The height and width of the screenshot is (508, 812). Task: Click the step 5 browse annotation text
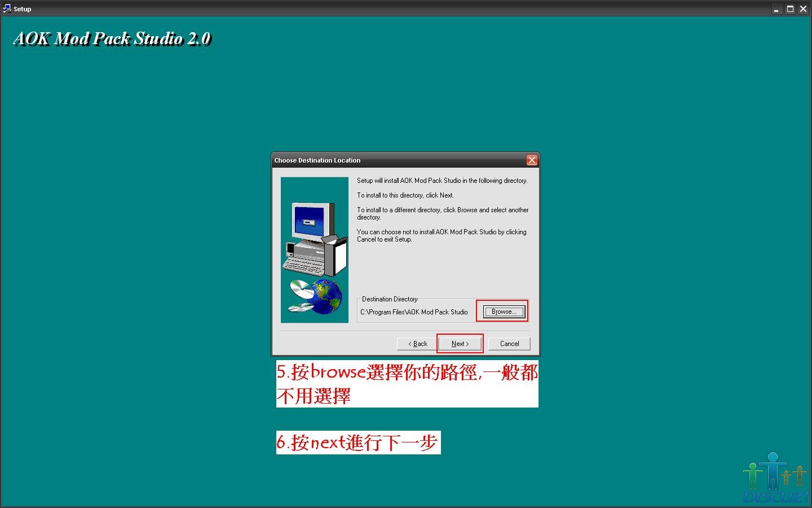(407, 384)
